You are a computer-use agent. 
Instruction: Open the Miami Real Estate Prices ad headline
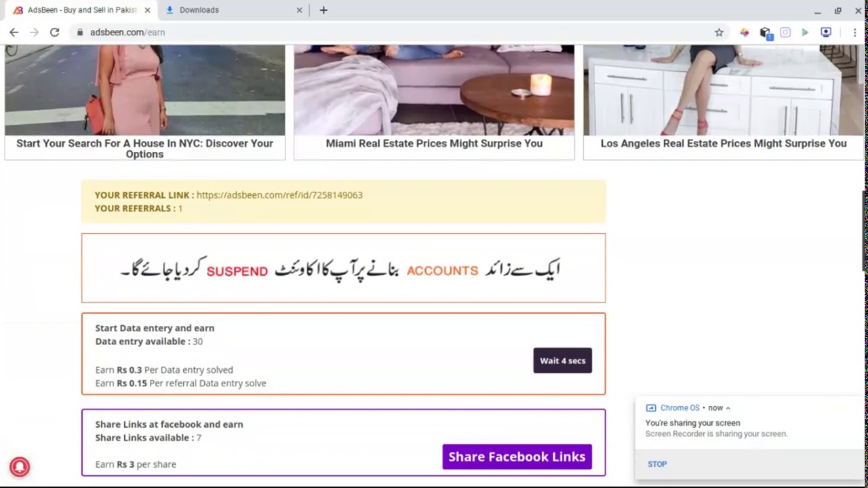pyautogui.click(x=434, y=144)
